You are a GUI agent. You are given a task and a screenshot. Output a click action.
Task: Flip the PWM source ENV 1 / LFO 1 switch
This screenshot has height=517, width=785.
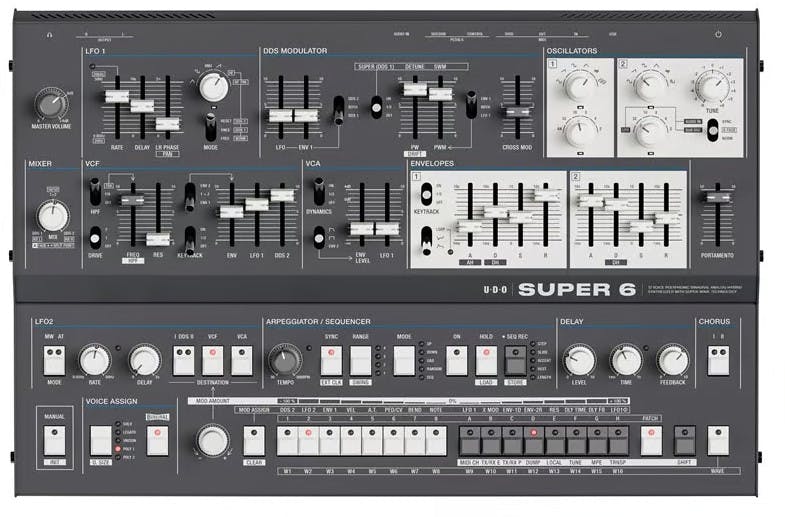pos(471,105)
